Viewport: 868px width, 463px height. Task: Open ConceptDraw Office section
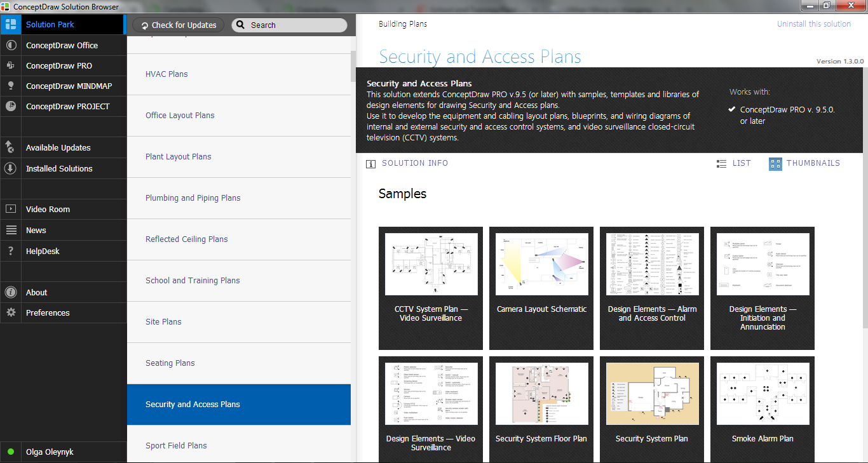pos(62,46)
